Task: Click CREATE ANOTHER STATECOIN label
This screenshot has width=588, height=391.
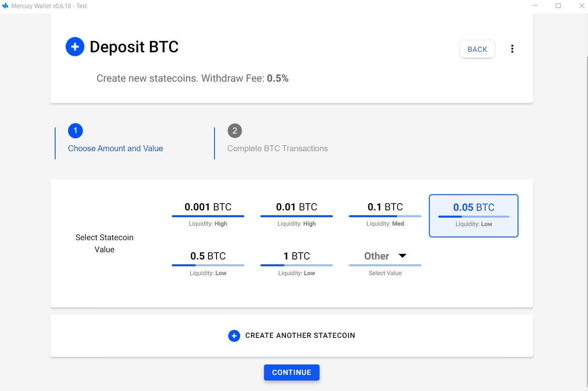Action: click(300, 335)
